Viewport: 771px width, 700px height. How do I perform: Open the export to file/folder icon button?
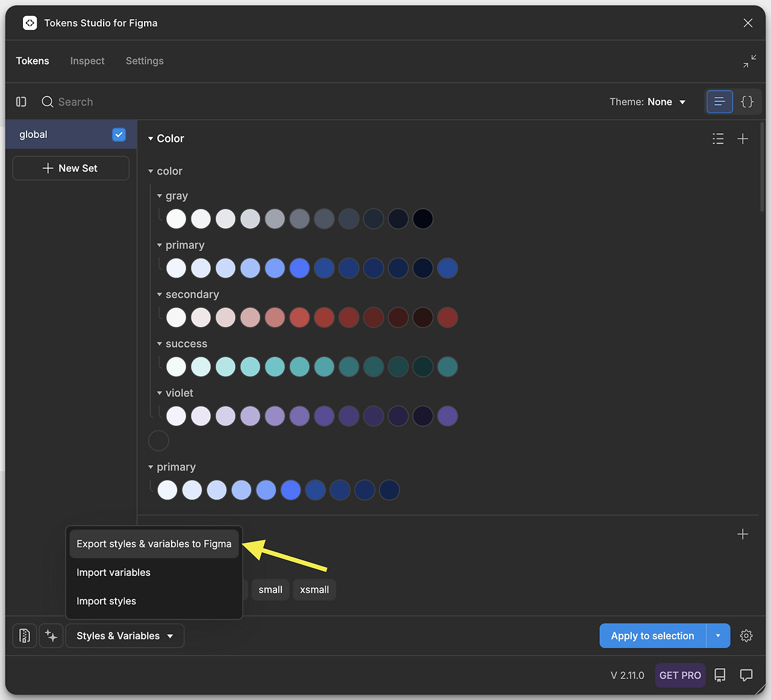(x=25, y=636)
